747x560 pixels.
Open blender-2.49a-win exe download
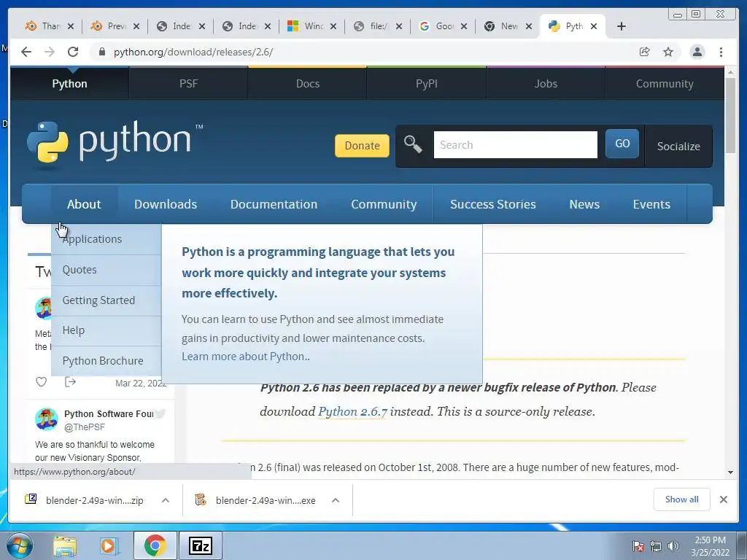click(266, 500)
